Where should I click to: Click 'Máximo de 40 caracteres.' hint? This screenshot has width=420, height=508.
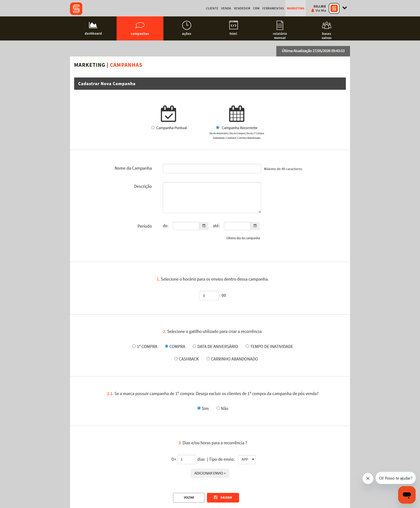click(x=283, y=169)
